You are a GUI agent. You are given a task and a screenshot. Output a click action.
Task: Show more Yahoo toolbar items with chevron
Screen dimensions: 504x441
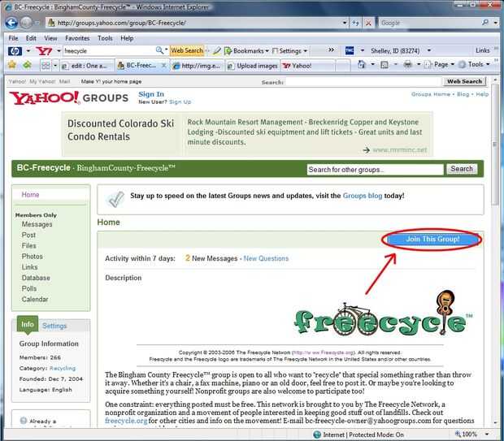point(331,50)
